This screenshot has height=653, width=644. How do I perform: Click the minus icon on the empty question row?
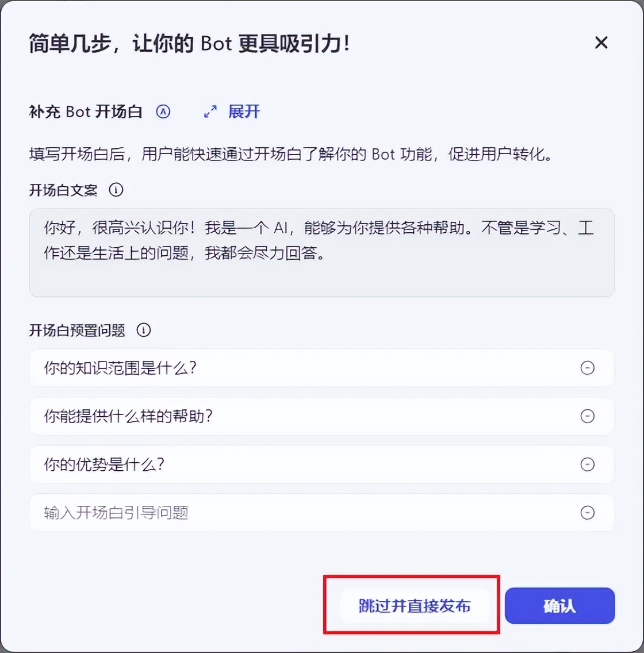(587, 513)
